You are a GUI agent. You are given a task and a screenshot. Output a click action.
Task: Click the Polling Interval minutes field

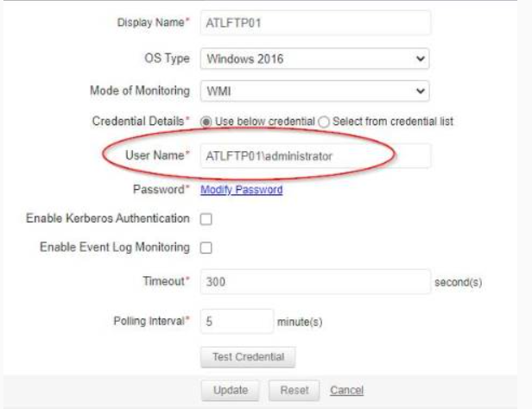point(237,320)
